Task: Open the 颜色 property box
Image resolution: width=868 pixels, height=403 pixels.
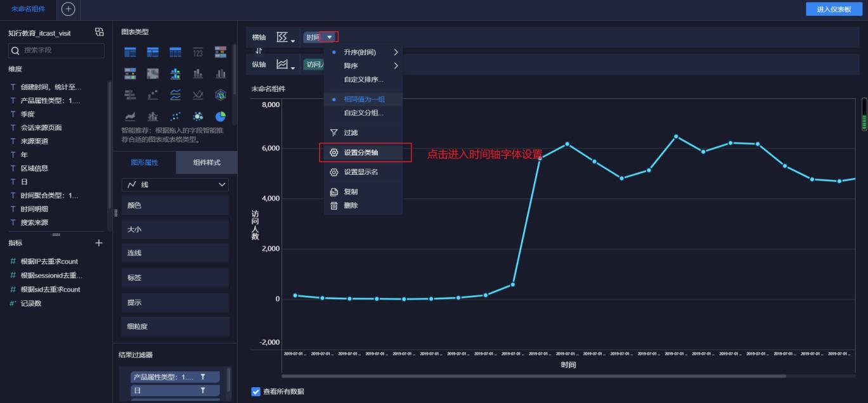Action: (x=175, y=205)
